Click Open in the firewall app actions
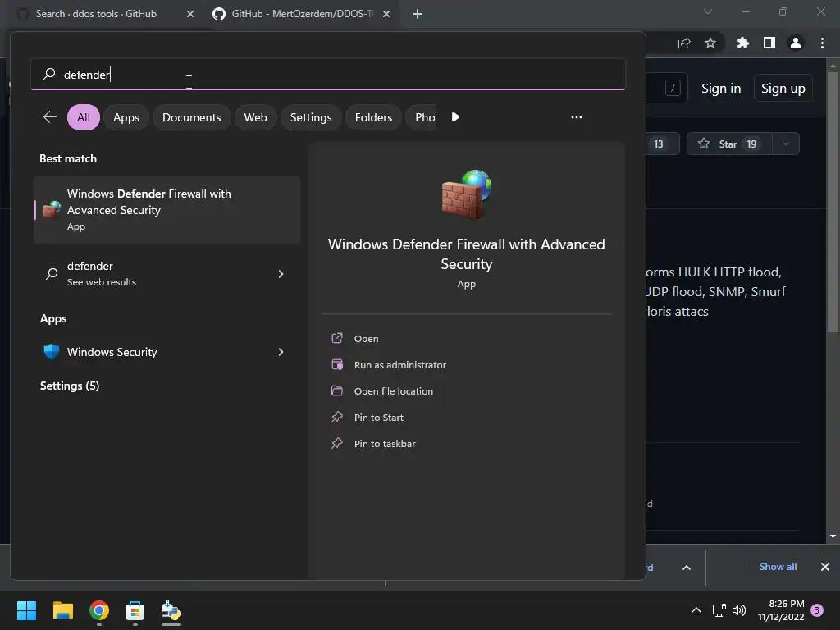The width and height of the screenshot is (840, 630). (366, 339)
